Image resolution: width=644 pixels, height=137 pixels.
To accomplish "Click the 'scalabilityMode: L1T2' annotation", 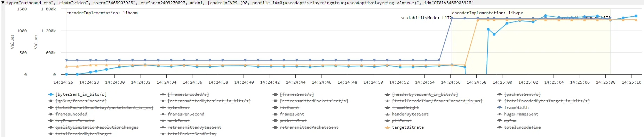I will [x=426, y=18].
